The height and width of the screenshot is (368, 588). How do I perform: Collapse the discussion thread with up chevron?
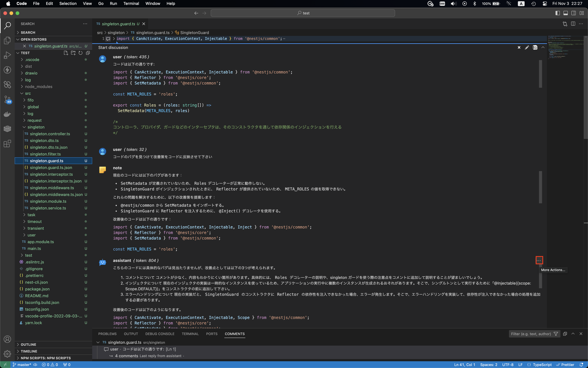(543, 48)
